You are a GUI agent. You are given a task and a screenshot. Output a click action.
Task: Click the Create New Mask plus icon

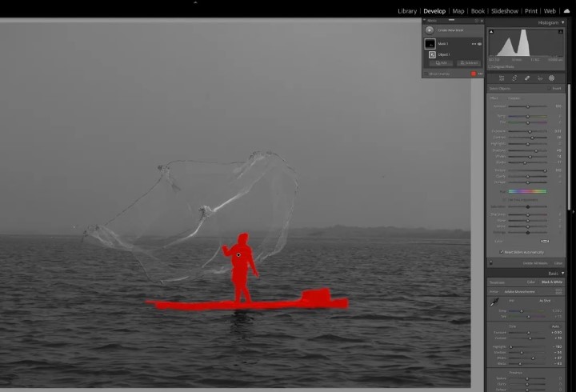(430, 30)
